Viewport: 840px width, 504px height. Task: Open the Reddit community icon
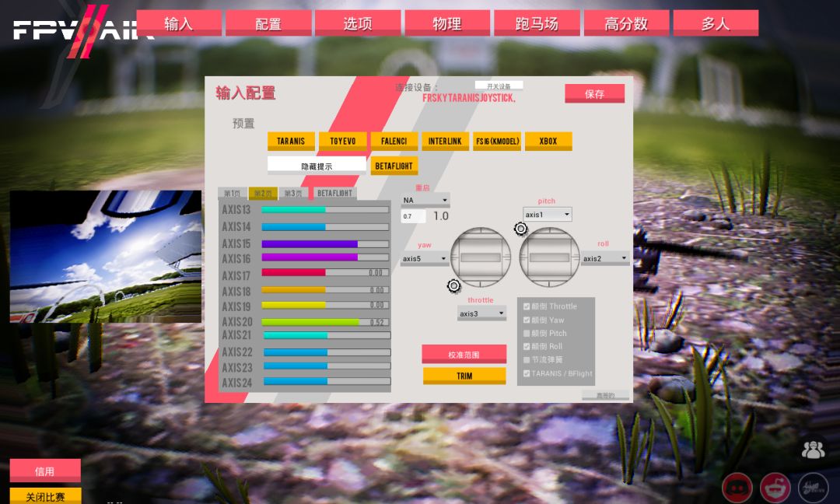tap(775, 487)
